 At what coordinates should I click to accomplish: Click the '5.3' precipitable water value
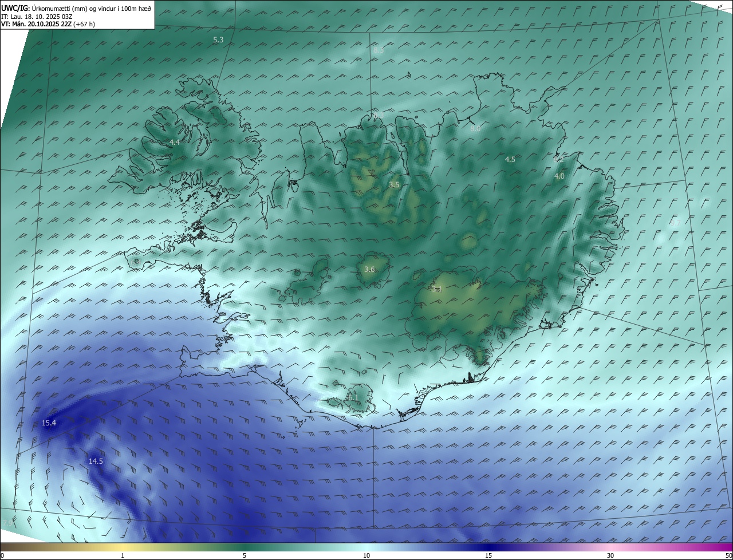coord(218,40)
